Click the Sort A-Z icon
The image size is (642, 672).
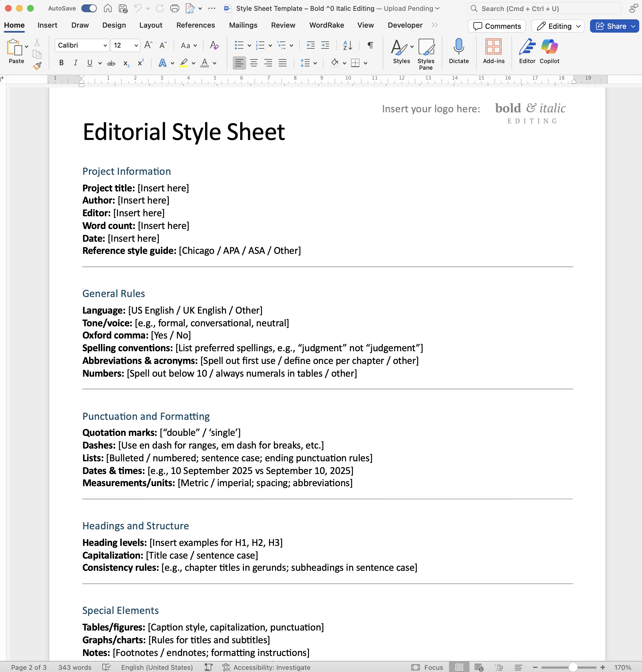tap(347, 45)
